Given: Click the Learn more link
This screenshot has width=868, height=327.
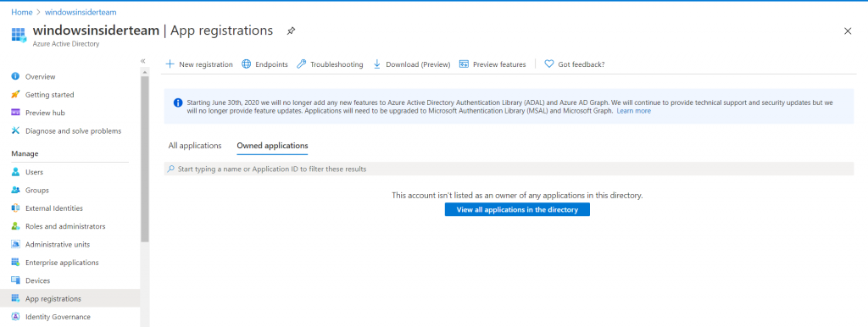Looking at the screenshot, I should pyautogui.click(x=634, y=111).
